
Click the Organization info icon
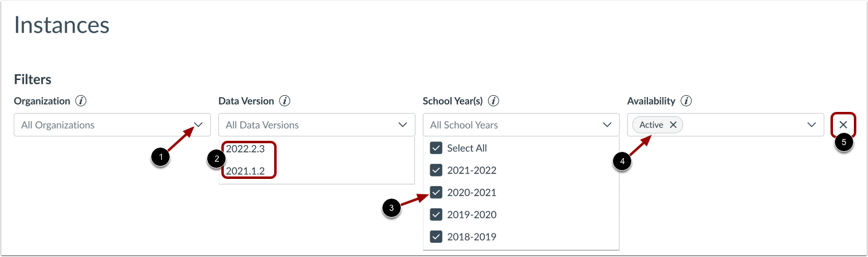pyautogui.click(x=80, y=101)
